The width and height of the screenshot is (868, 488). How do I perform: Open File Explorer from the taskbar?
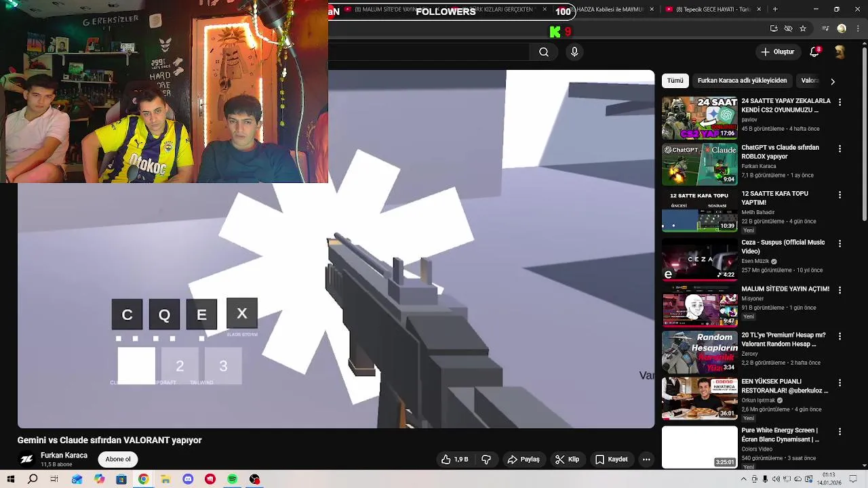point(165,479)
